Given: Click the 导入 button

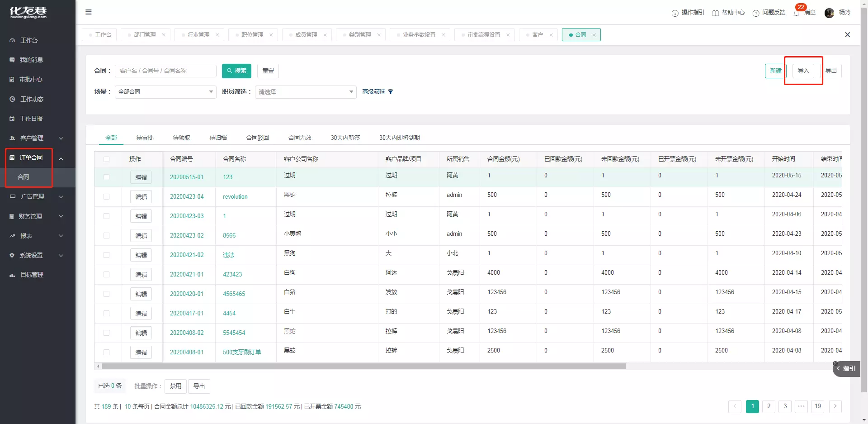Looking at the screenshot, I should pos(803,71).
